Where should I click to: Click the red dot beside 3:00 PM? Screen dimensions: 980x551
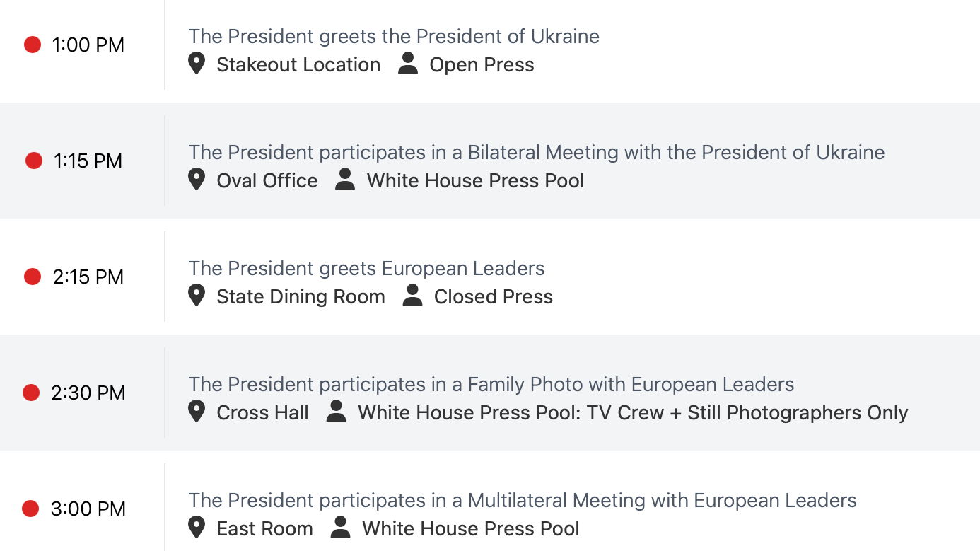coord(30,509)
